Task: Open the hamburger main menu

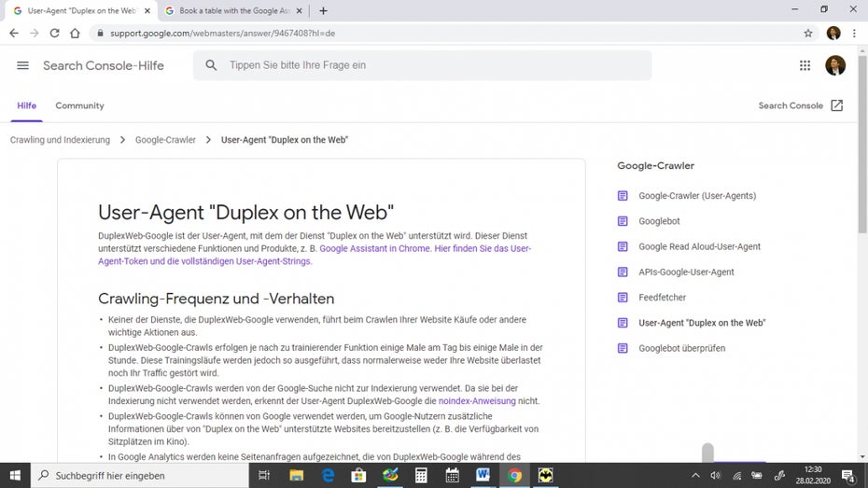Action: [x=22, y=65]
